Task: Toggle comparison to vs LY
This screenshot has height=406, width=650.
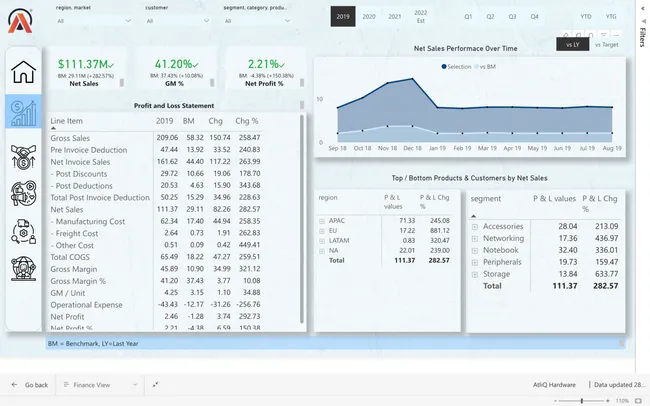Action: tap(573, 45)
